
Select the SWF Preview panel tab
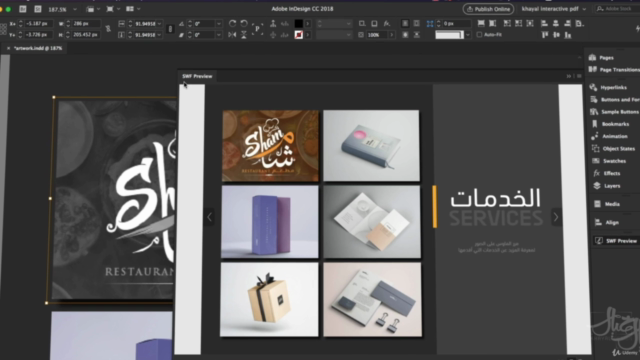tap(197, 76)
